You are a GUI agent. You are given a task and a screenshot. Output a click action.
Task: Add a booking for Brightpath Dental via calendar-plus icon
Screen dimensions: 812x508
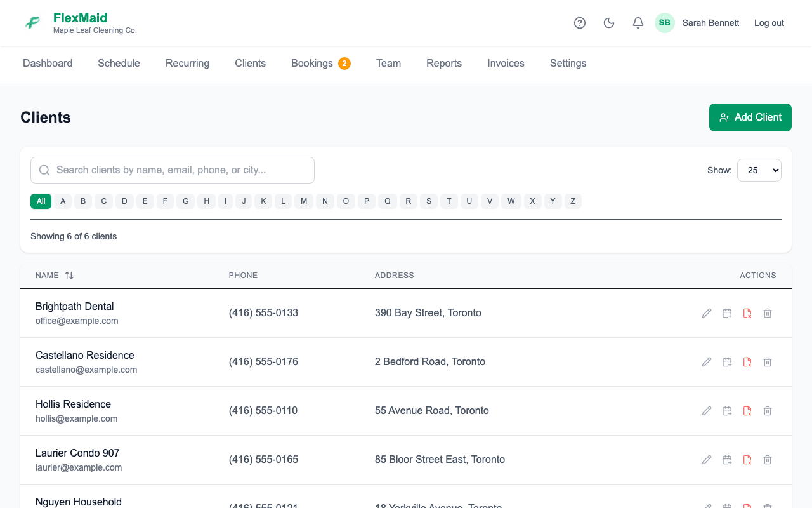click(x=727, y=313)
